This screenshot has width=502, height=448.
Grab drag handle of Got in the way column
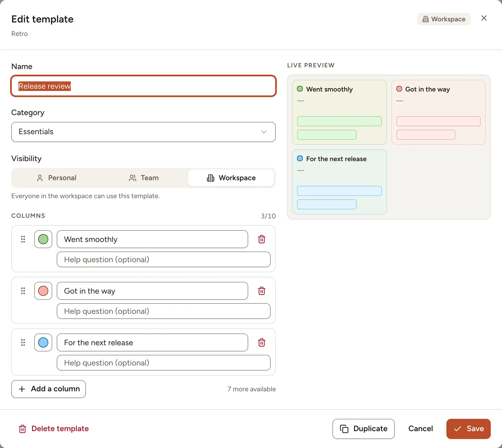23,291
